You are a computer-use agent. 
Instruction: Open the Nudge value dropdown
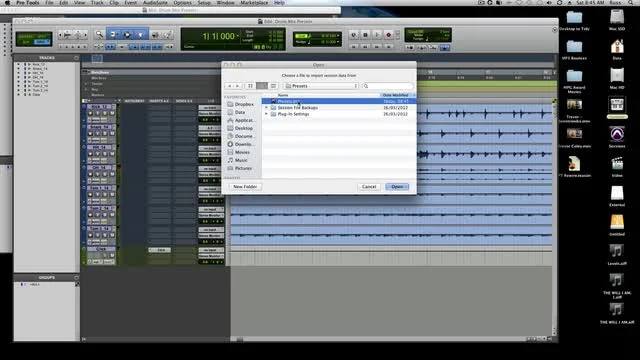click(x=338, y=42)
